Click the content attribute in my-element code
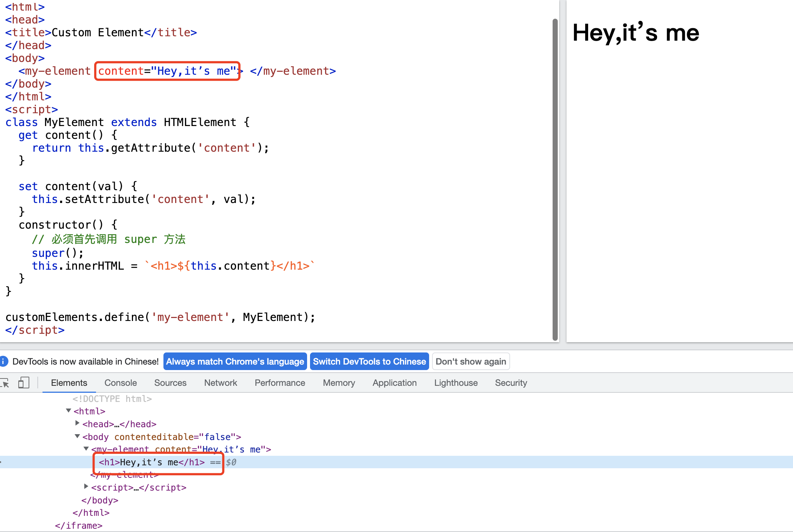The width and height of the screenshot is (793, 532). (167, 71)
